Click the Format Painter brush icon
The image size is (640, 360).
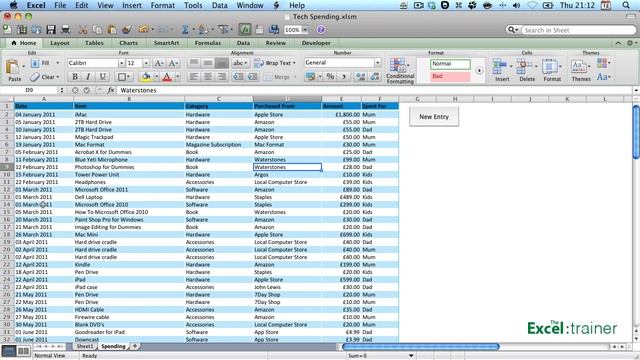pos(127,29)
